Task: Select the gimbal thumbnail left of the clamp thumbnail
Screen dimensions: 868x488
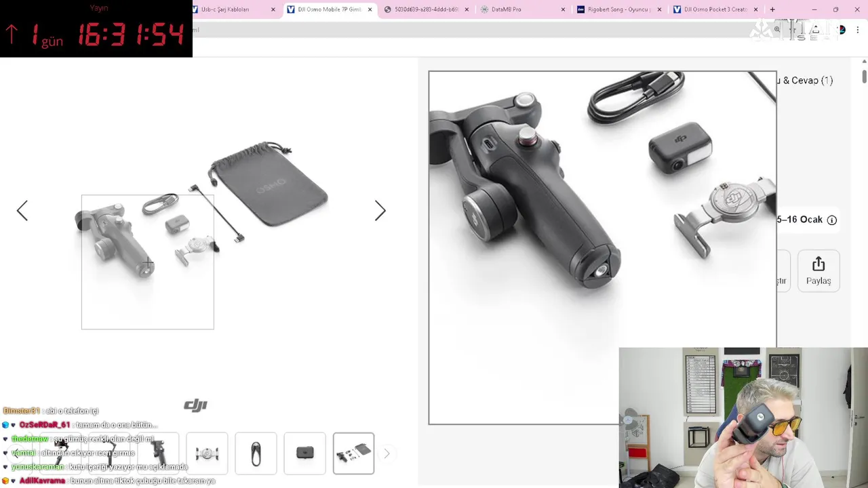Action: 158,453
